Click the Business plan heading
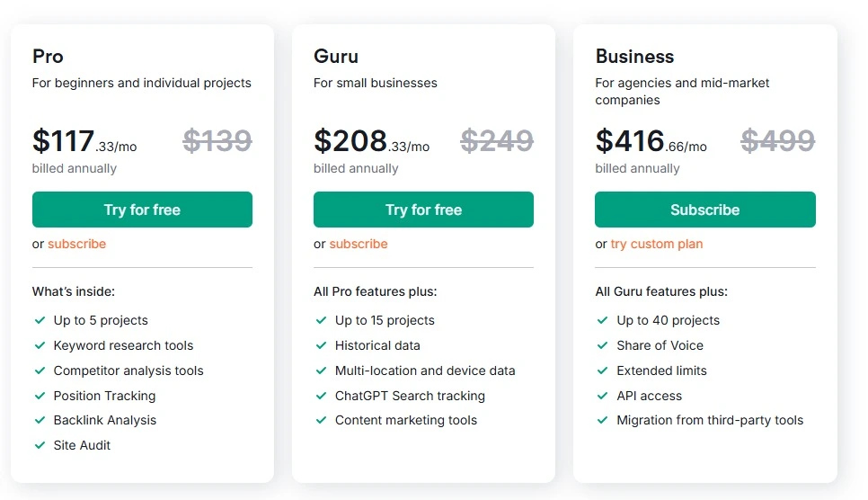Screen dimensions: 868x500 634,57
